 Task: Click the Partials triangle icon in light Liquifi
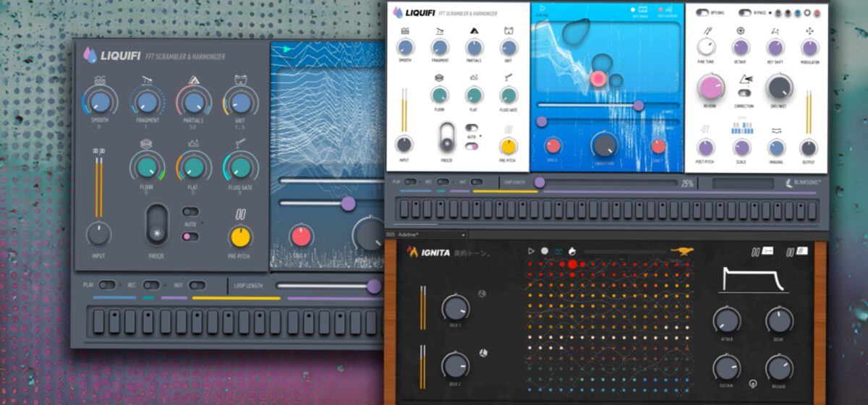tap(475, 31)
